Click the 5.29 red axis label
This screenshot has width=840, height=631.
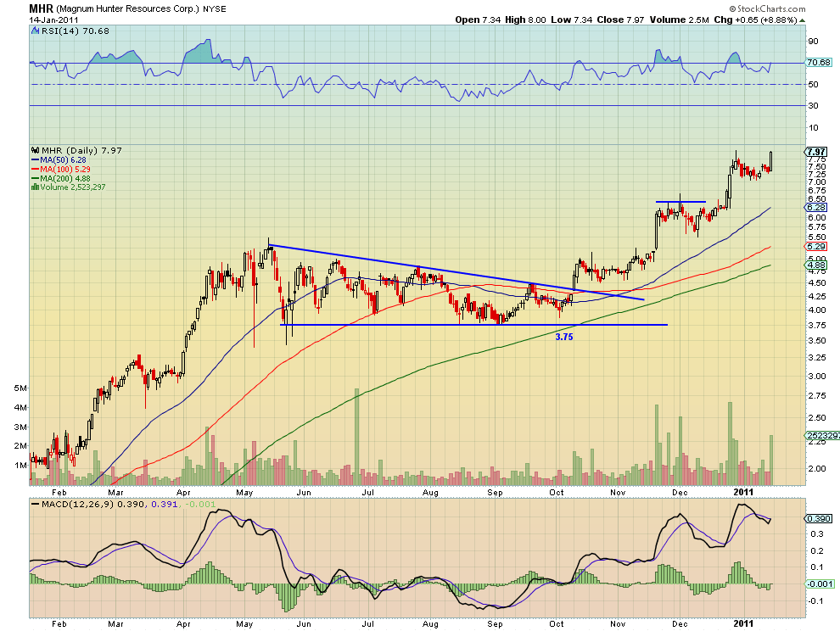[x=816, y=247]
